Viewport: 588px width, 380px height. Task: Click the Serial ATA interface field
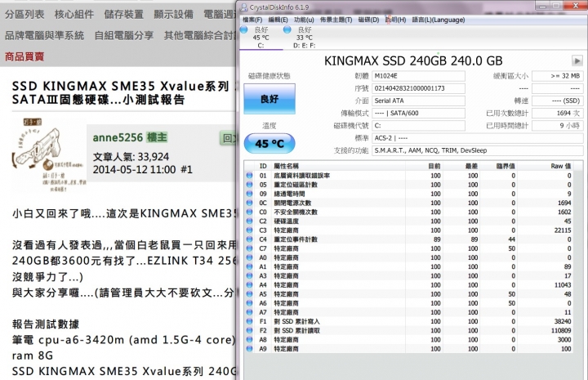click(x=418, y=101)
